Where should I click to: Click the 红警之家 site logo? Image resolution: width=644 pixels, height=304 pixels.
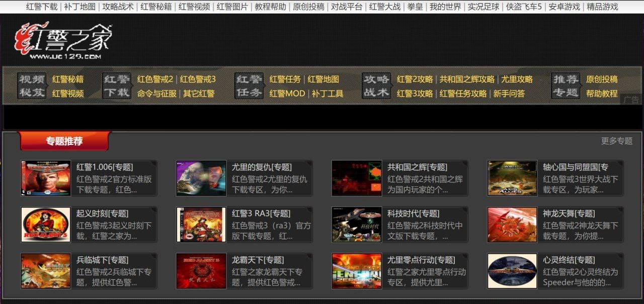[x=63, y=41]
